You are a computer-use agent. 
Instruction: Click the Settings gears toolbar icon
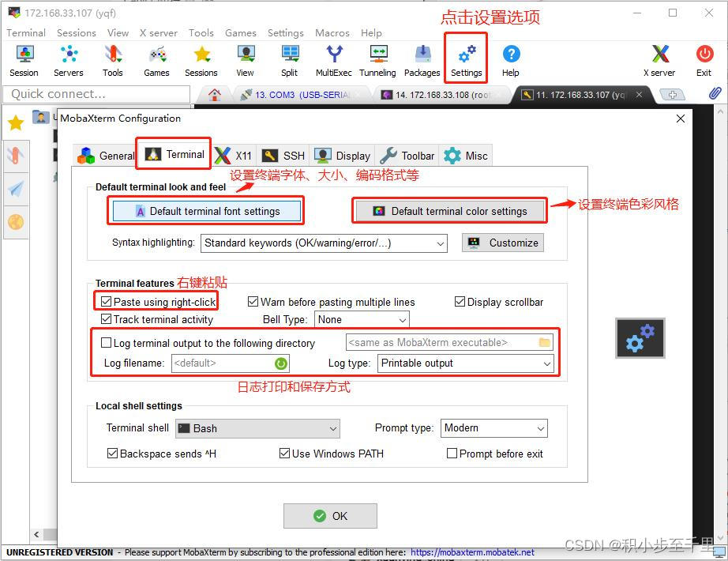coord(467,61)
